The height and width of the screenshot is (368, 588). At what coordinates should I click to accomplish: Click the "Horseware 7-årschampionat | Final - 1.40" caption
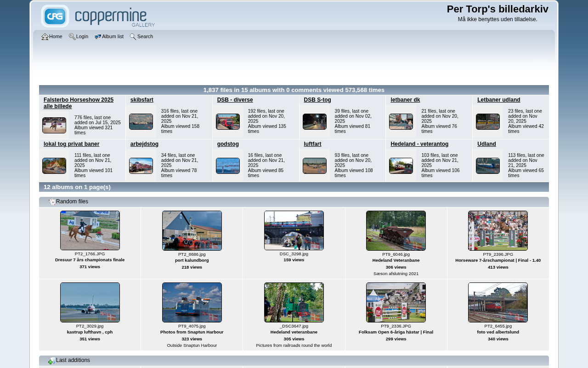pos(498,260)
